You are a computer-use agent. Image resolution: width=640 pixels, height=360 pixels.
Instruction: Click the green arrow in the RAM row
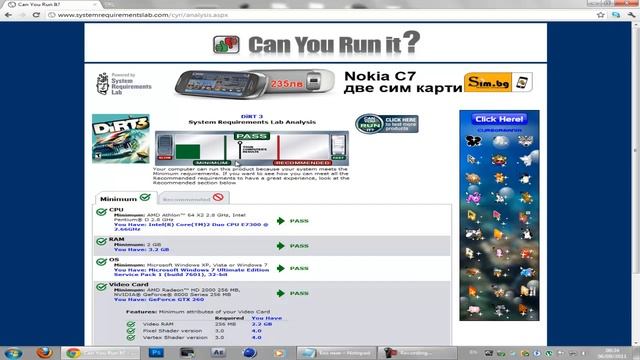click(x=280, y=246)
